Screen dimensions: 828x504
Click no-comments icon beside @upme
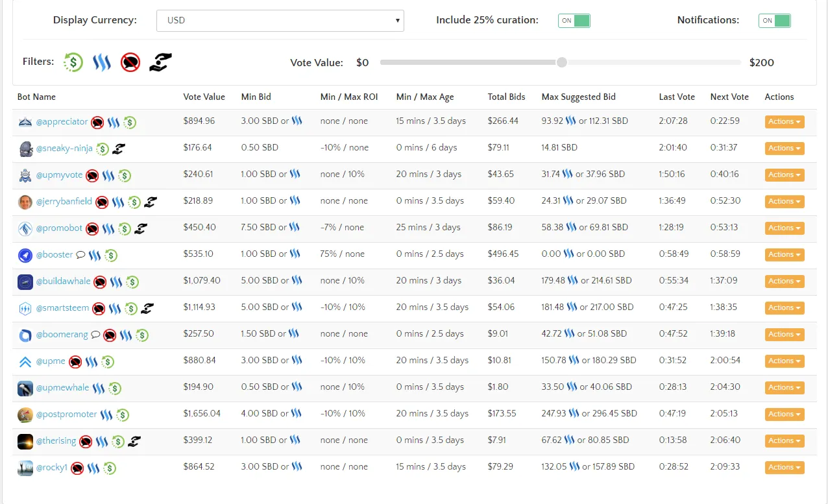click(x=75, y=361)
